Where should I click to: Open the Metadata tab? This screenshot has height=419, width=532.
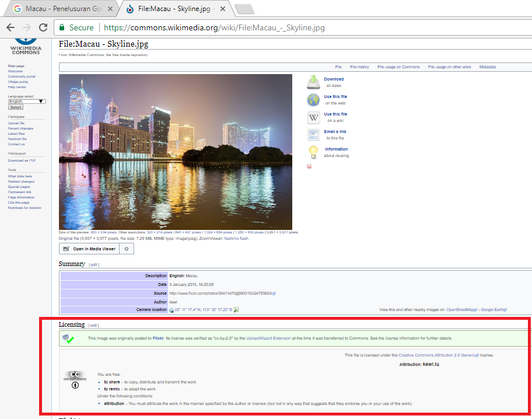coord(487,67)
